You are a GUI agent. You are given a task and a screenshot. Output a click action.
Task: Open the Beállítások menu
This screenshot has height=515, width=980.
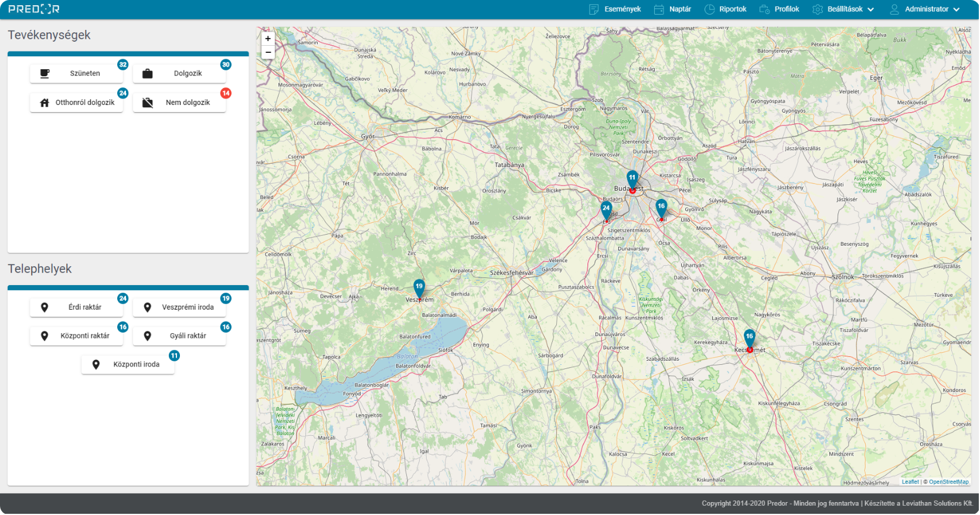click(843, 9)
